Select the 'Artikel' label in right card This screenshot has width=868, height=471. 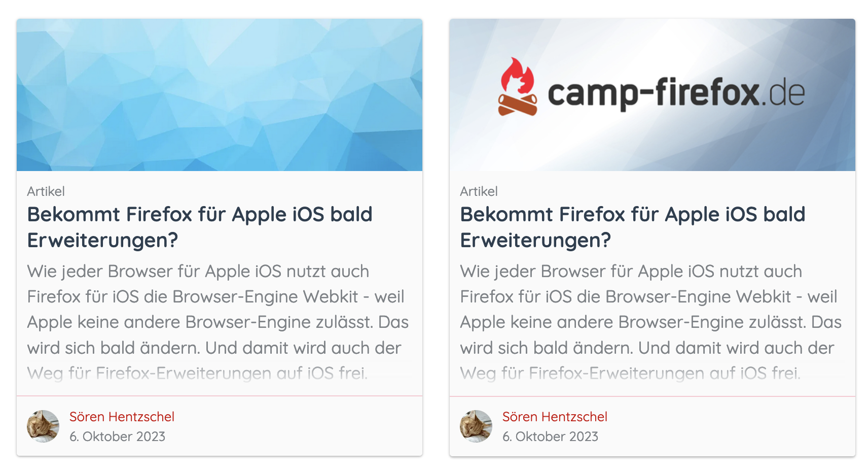click(x=479, y=191)
